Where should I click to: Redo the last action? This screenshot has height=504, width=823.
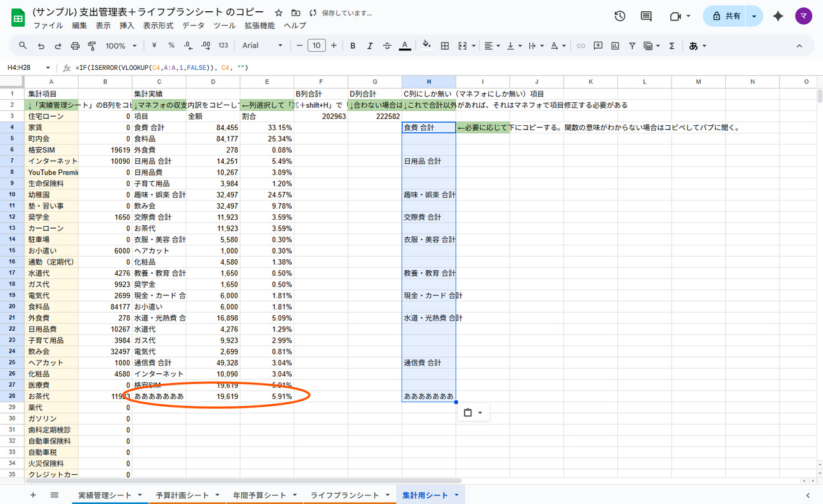[x=58, y=45]
